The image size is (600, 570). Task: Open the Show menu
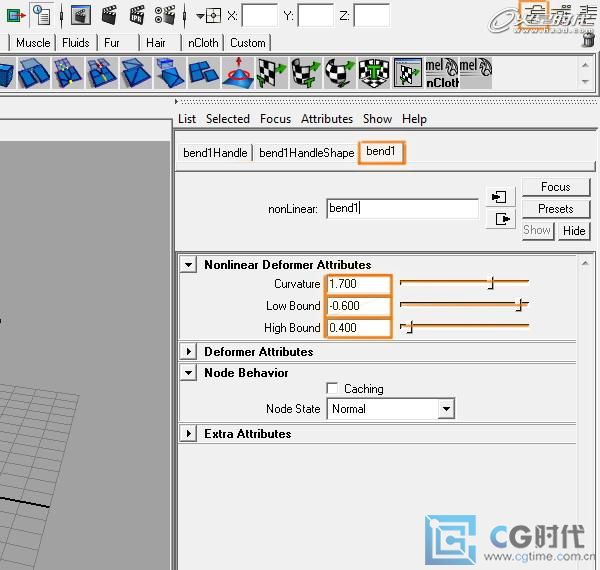coord(377,119)
